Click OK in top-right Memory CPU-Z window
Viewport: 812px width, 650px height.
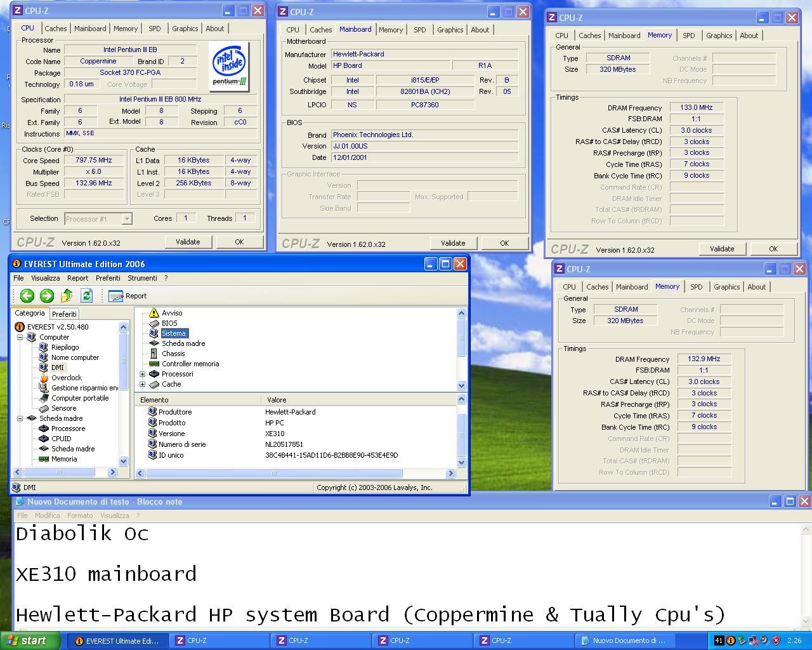[x=773, y=249]
